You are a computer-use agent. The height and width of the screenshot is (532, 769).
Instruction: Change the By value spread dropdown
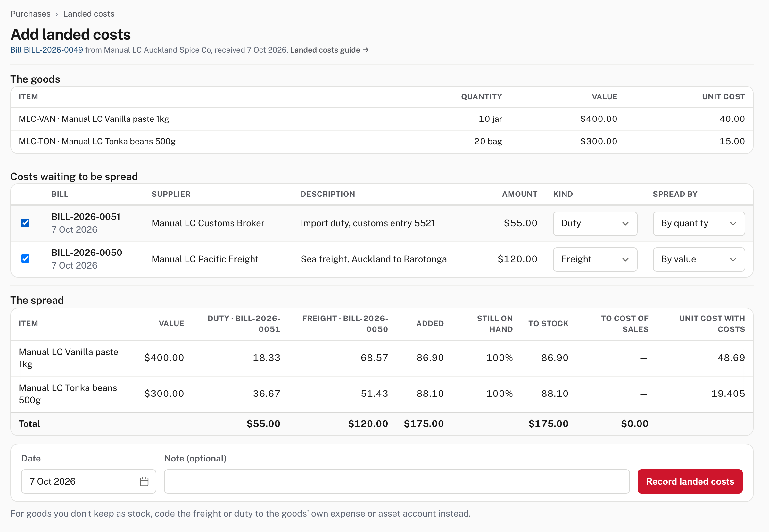tap(699, 259)
